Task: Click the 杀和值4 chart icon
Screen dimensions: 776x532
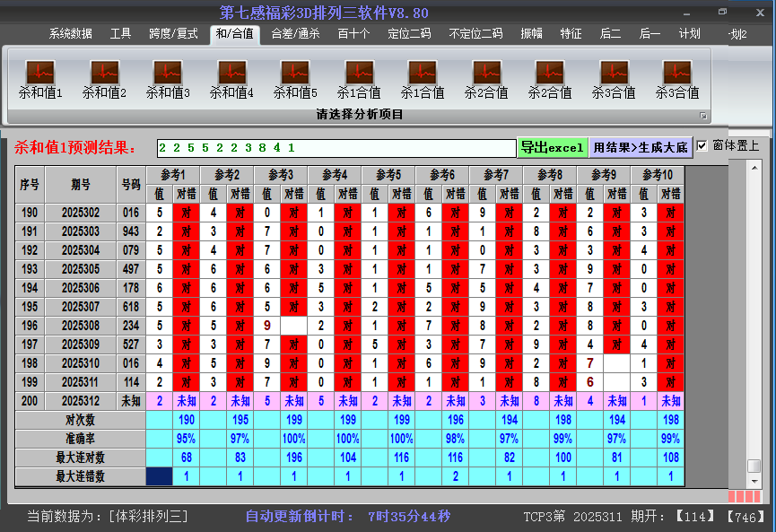Action: (x=231, y=73)
